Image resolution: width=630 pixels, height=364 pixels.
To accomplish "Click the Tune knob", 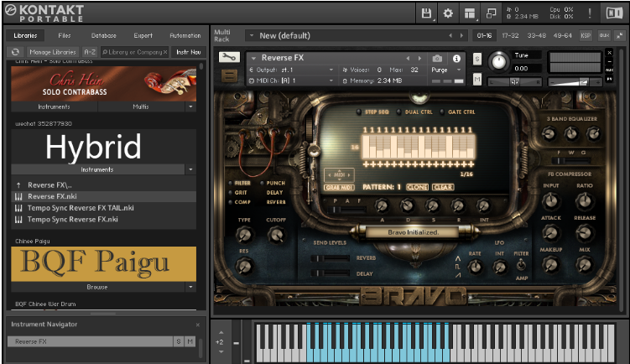I will tap(498, 61).
